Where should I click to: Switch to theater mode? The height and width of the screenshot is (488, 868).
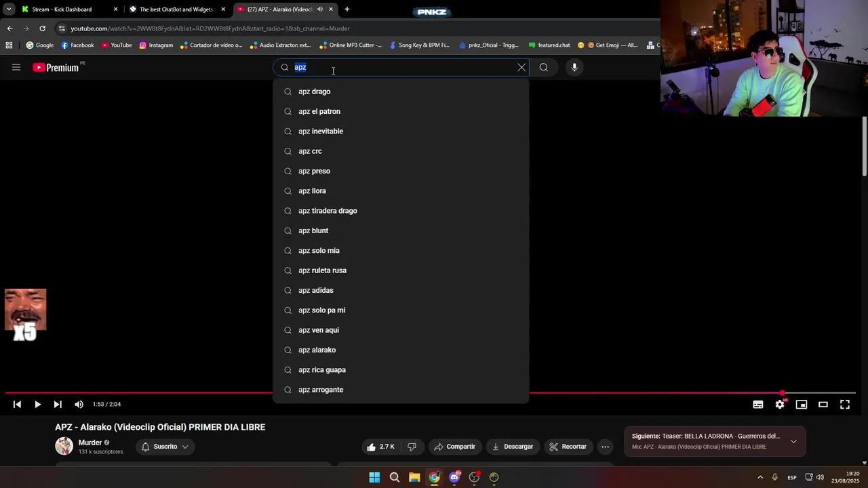coord(823,405)
